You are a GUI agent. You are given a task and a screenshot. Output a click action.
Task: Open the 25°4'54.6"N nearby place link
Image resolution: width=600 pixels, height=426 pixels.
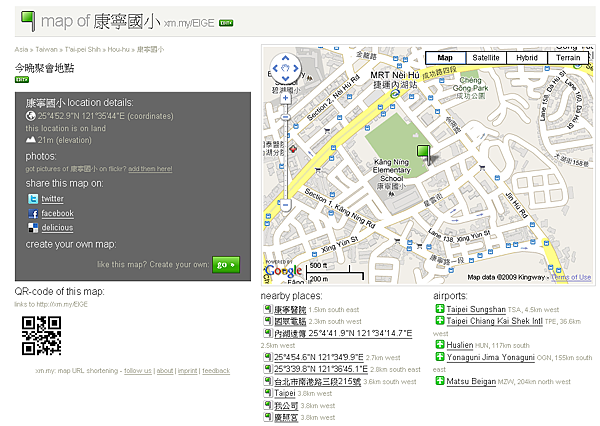click(x=318, y=357)
